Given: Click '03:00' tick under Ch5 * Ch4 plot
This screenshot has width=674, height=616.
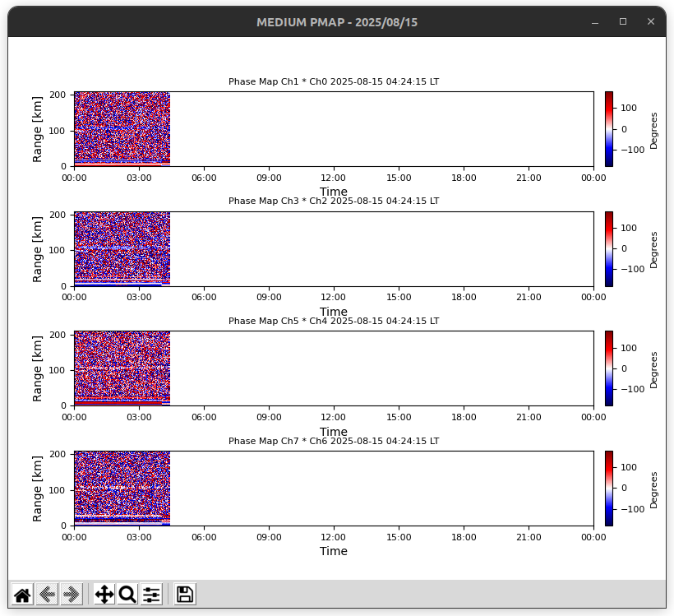Looking at the screenshot, I should [x=139, y=417].
